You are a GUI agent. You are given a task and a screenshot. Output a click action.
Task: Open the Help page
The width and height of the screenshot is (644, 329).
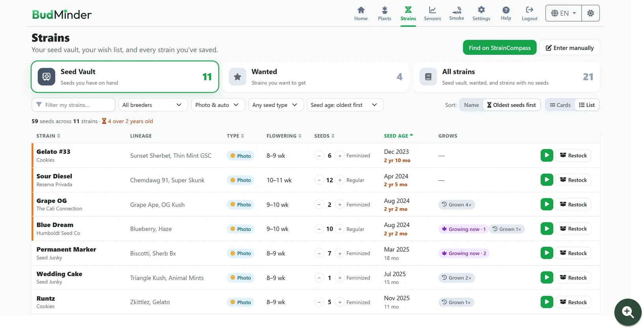click(506, 13)
